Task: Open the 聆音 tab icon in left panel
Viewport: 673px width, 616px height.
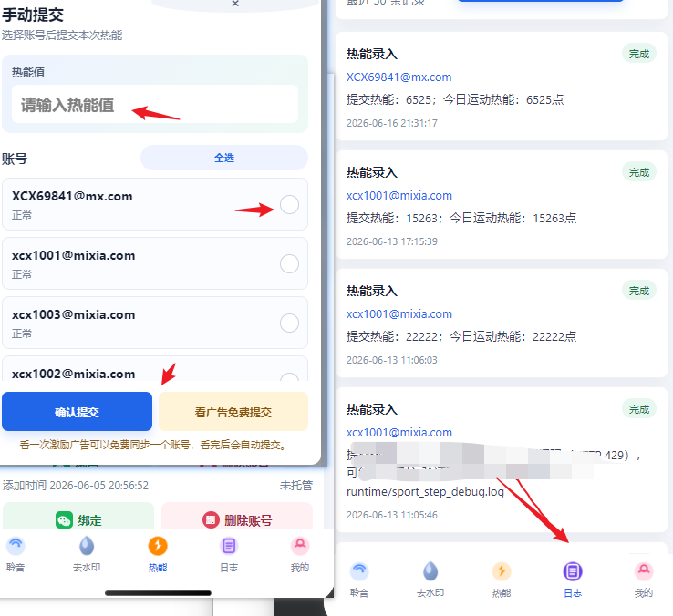Action: pyautogui.click(x=16, y=546)
